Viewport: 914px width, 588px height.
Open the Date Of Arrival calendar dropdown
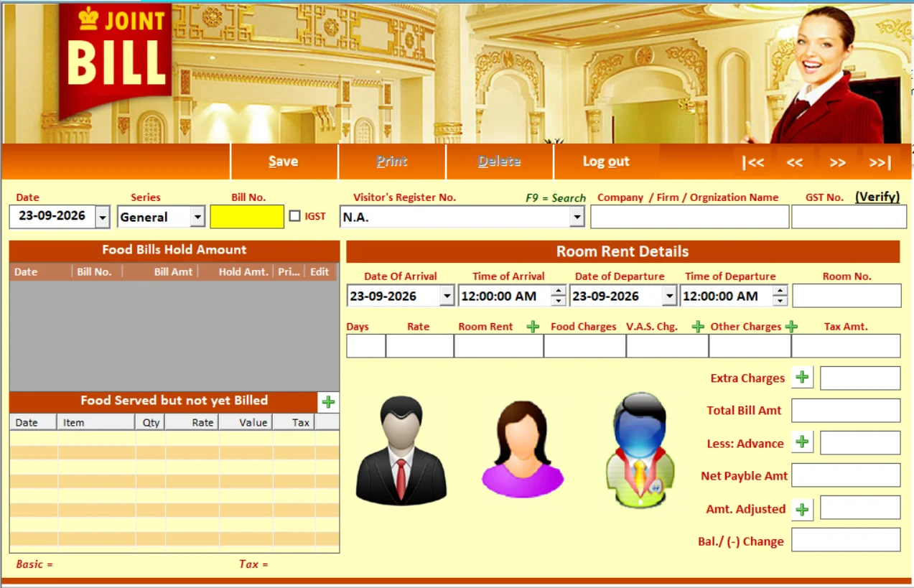pyautogui.click(x=447, y=296)
